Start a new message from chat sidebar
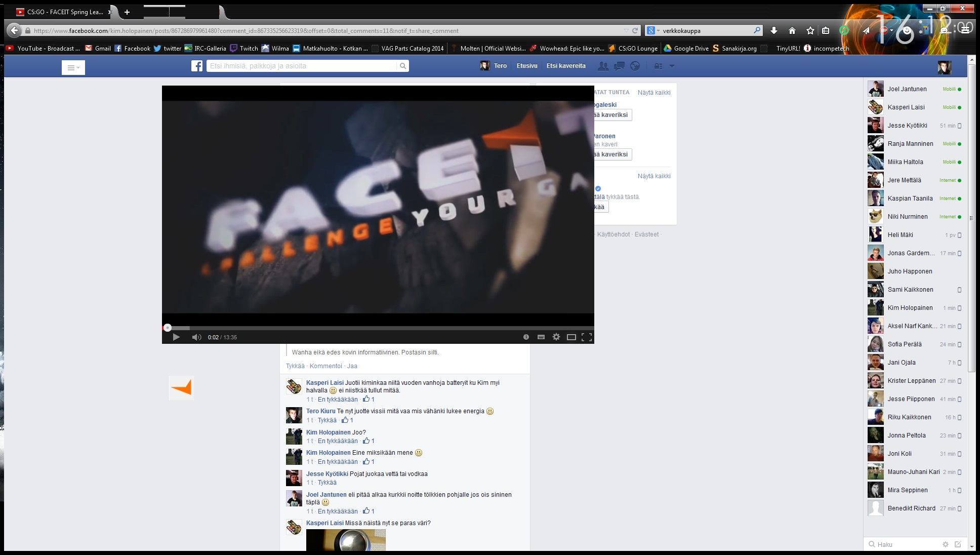The height and width of the screenshot is (555, 980). tap(958, 544)
